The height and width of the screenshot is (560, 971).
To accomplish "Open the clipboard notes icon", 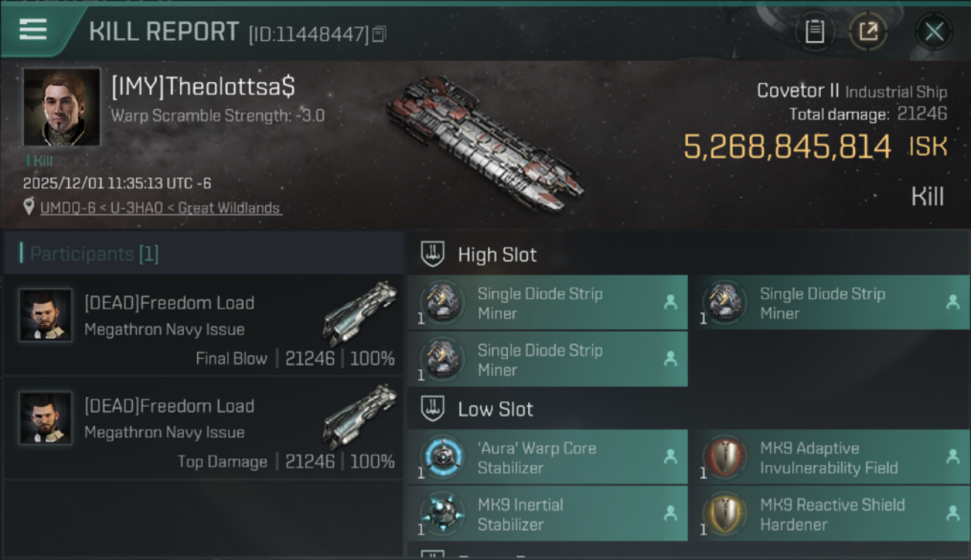I will pyautogui.click(x=814, y=31).
